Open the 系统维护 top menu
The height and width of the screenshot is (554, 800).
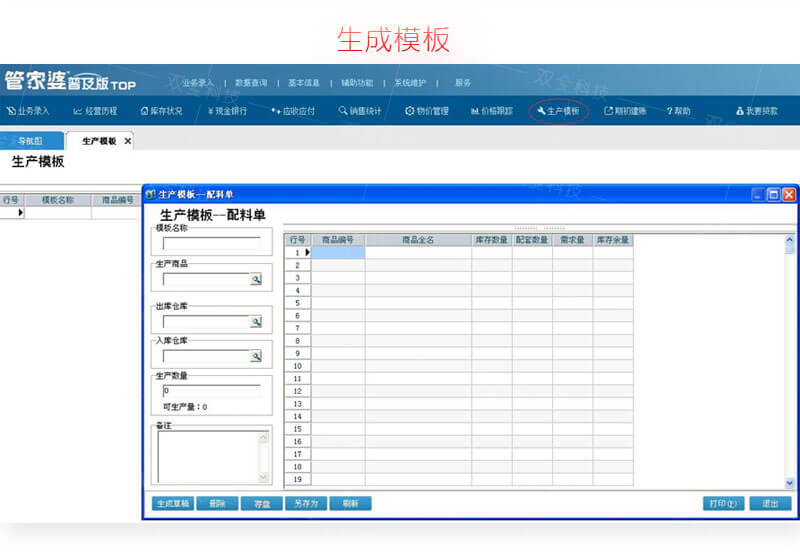(x=410, y=83)
